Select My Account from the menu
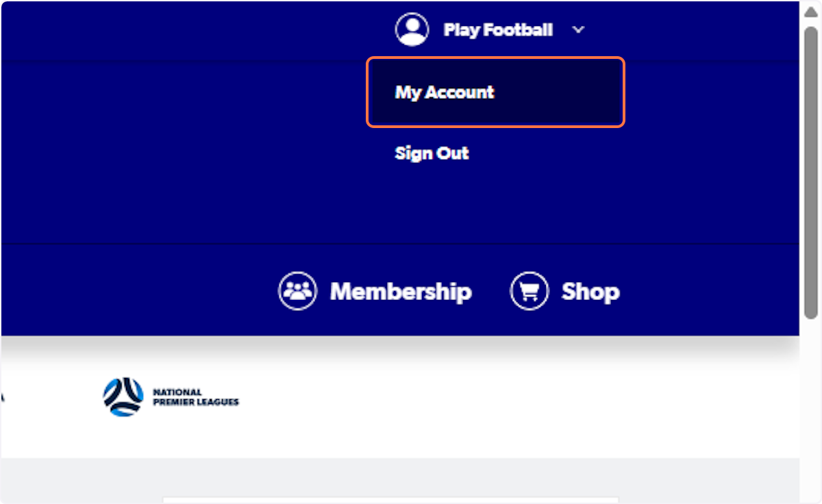 click(x=444, y=92)
